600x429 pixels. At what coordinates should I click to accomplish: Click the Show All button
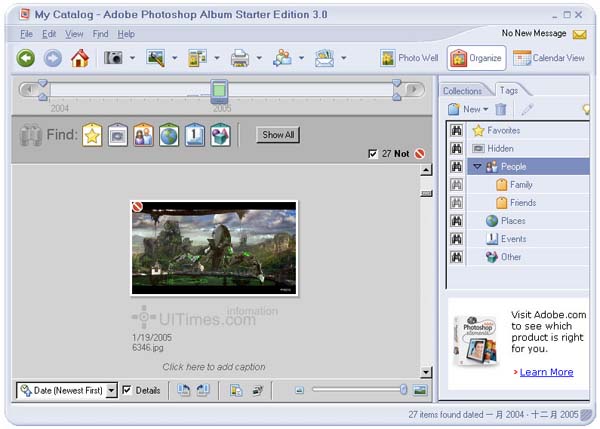pyautogui.click(x=278, y=135)
